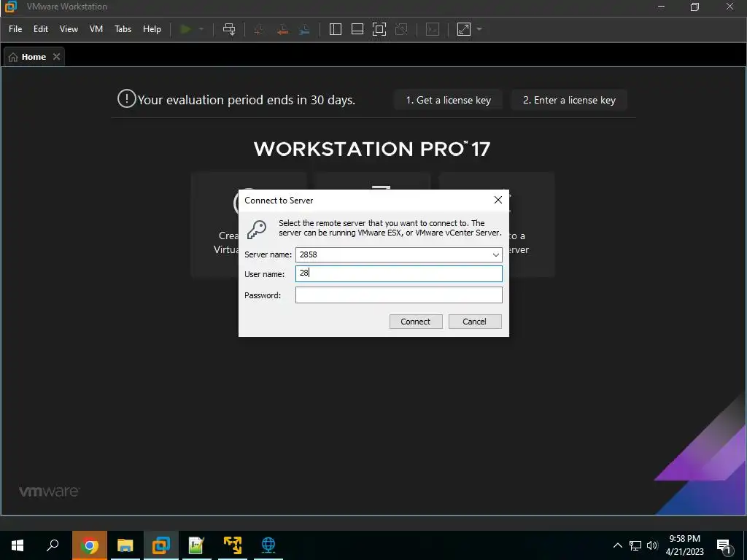Show hidden system tray icons

tap(617, 545)
